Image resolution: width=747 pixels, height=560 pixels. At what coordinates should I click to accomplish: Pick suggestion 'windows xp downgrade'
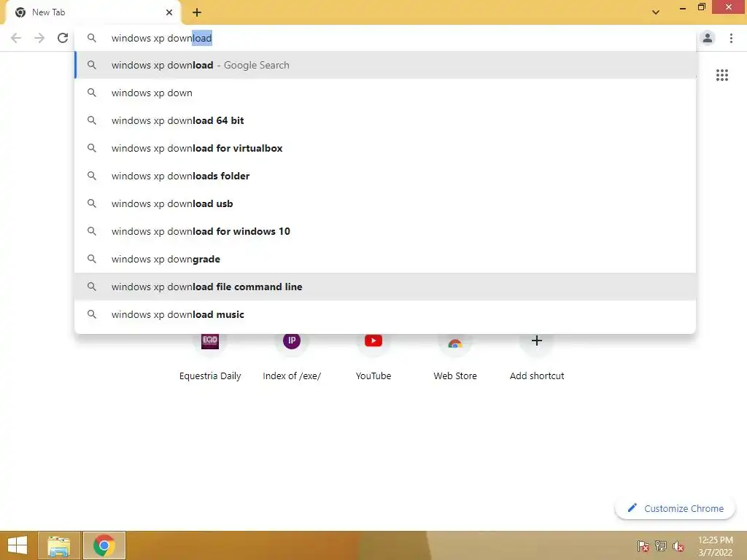[x=385, y=259]
